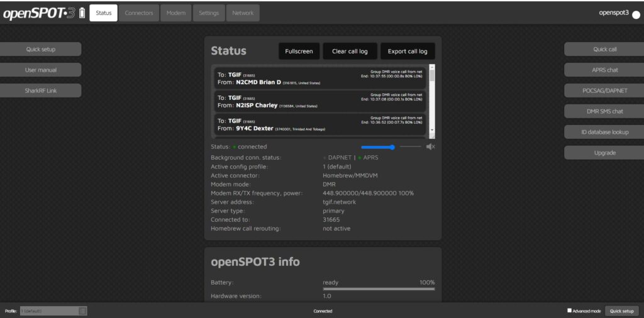Click Export call log button

point(407,52)
